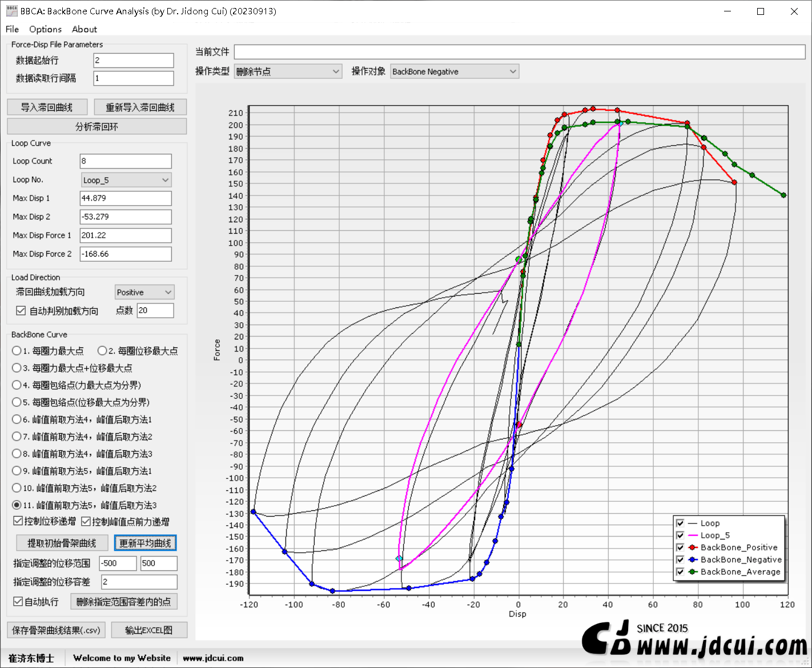Open the 滞回曲线加载方向 Positive dropdown
The width and height of the screenshot is (812, 668).
point(144,292)
